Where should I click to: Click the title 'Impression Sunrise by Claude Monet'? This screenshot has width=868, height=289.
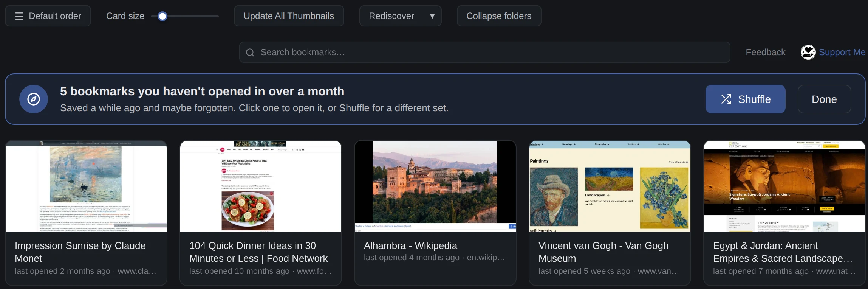[x=80, y=252]
